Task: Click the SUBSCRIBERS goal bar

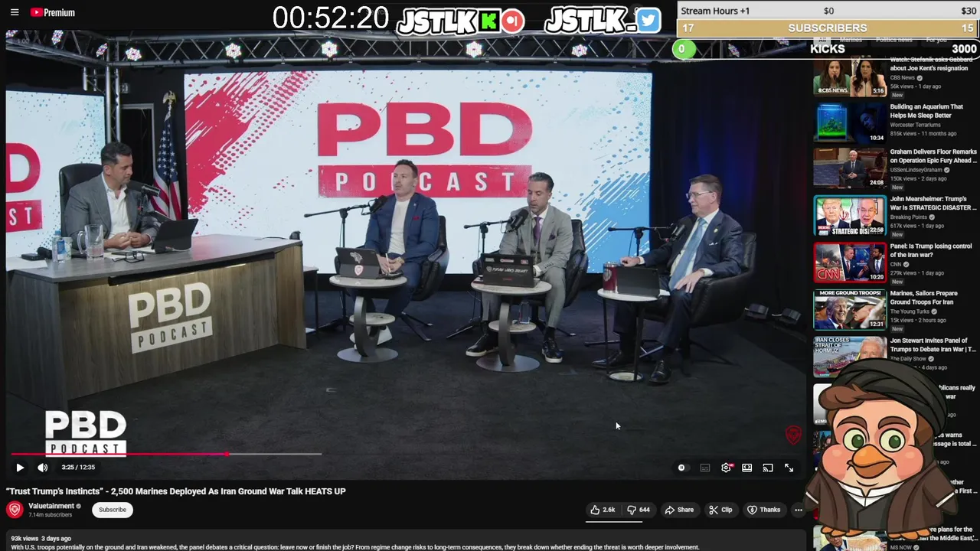Action: click(828, 28)
